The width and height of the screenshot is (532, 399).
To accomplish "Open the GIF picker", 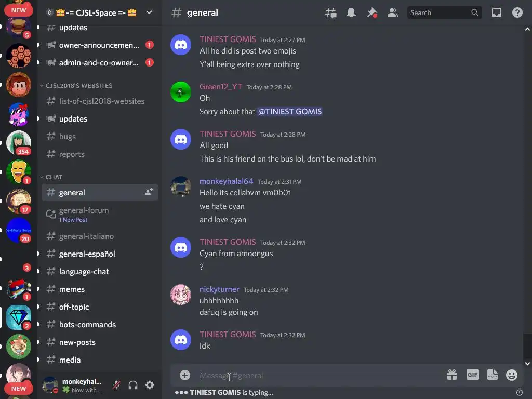I will pos(473,375).
